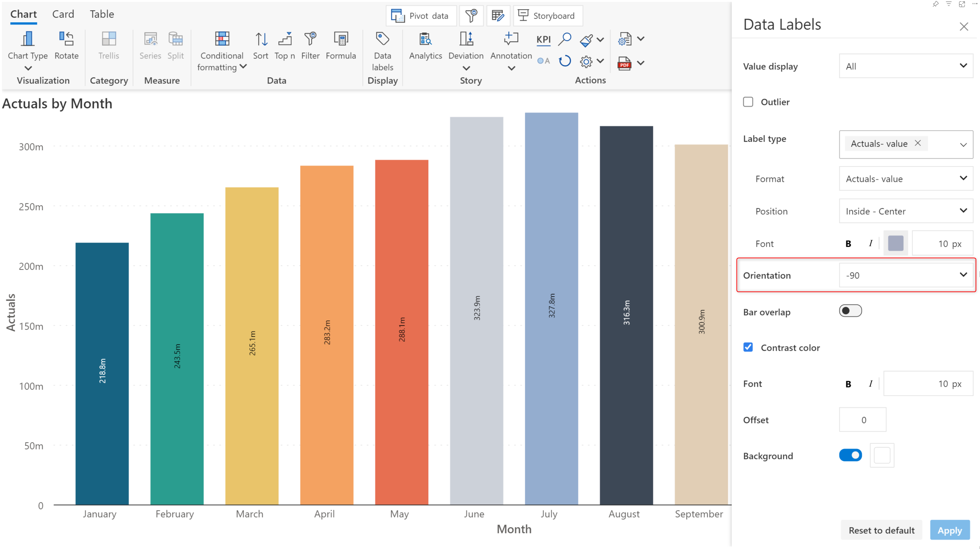The image size is (980, 549).
Task: Switch to the Chart tab
Action: (24, 14)
